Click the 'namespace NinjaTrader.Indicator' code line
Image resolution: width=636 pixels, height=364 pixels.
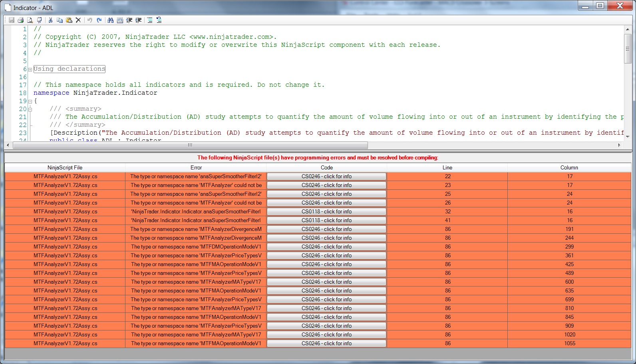click(95, 93)
